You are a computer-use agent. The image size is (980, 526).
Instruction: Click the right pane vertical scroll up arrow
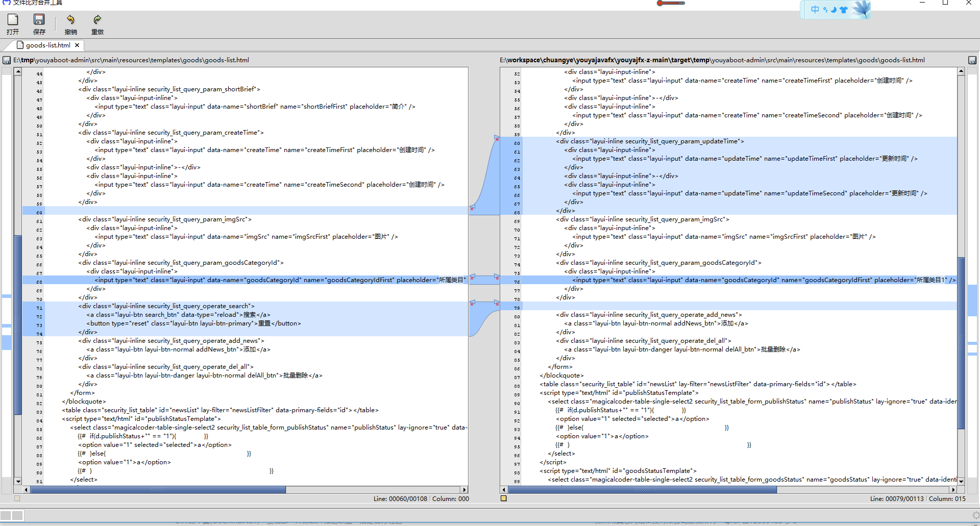(x=961, y=71)
